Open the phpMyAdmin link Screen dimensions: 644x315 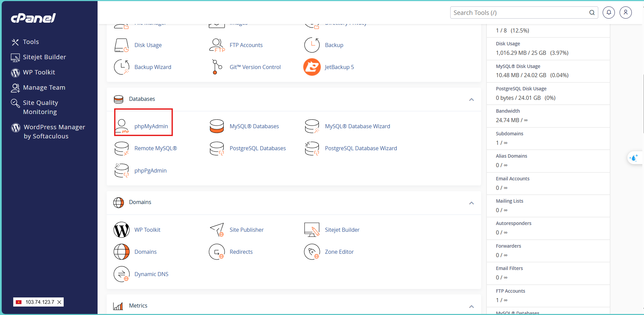tap(151, 126)
